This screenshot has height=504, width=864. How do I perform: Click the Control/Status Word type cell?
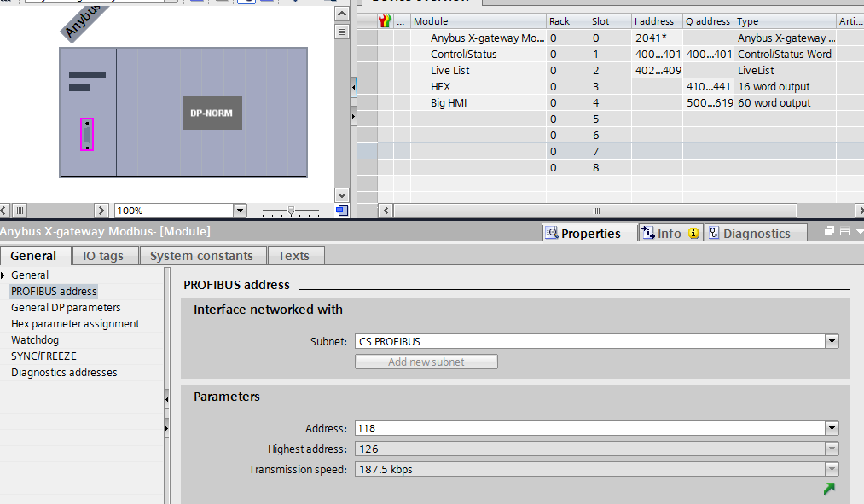click(x=785, y=54)
